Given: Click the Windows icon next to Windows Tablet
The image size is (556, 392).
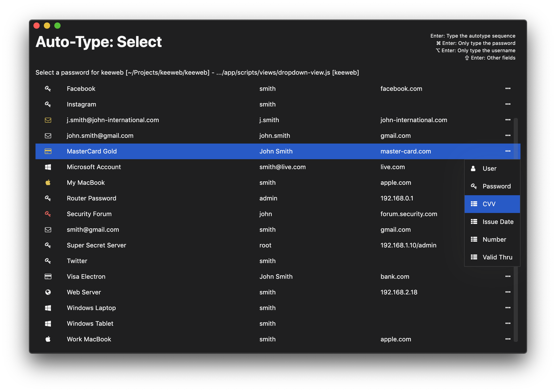Looking at the screenshot, I should tap(48, 324).
